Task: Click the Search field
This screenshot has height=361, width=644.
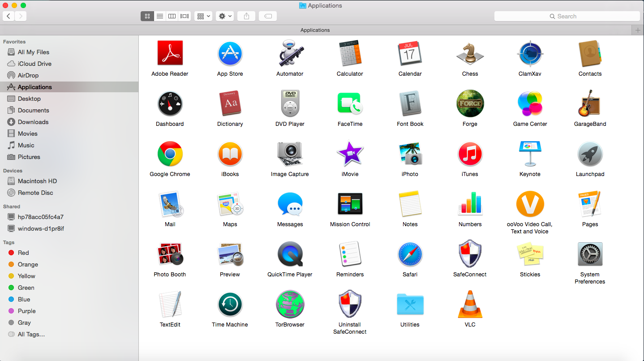Action: [x=567, y=16]
